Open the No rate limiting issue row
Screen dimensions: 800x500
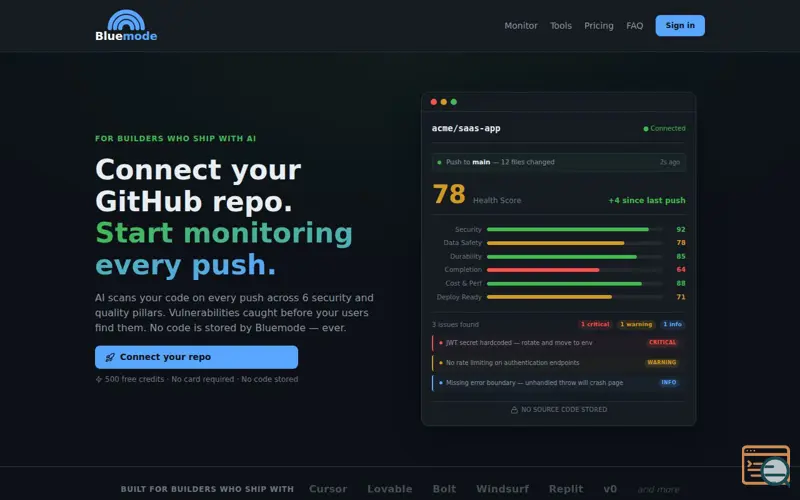point(559,363)
